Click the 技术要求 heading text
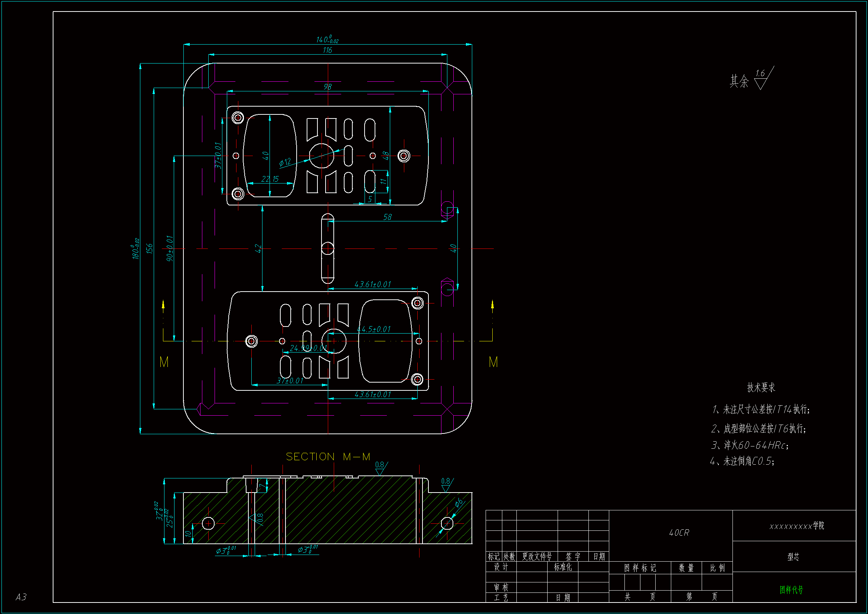The width and height of the screenshot is (868, 614). [761, 387]
